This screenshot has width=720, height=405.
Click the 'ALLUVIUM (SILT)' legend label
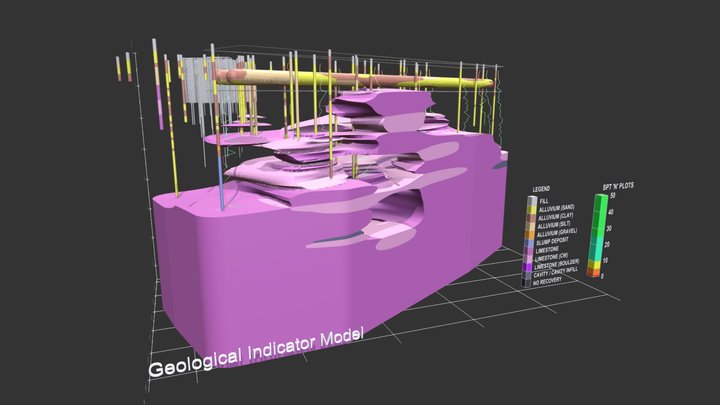click(x=554, y=225)
